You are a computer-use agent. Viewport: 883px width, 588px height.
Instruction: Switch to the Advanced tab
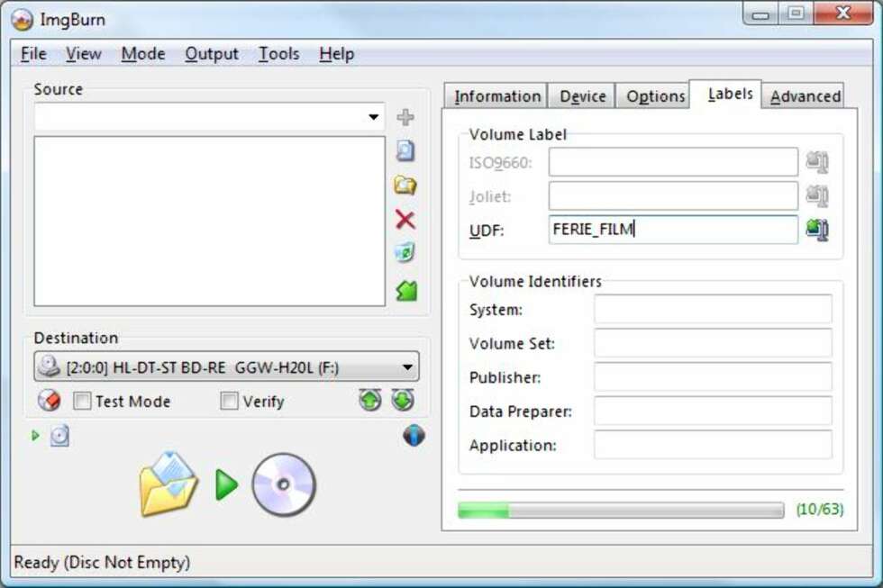tap(804, 96)
